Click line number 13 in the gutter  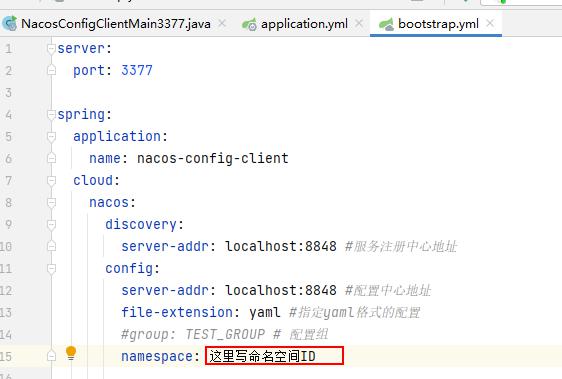[x=6, y=312]
